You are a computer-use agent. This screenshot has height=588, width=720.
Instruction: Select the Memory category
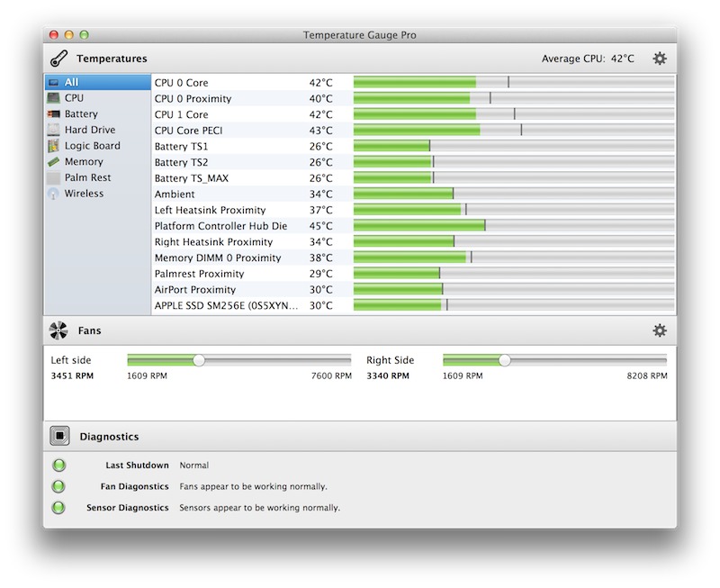tap(83, 162)
